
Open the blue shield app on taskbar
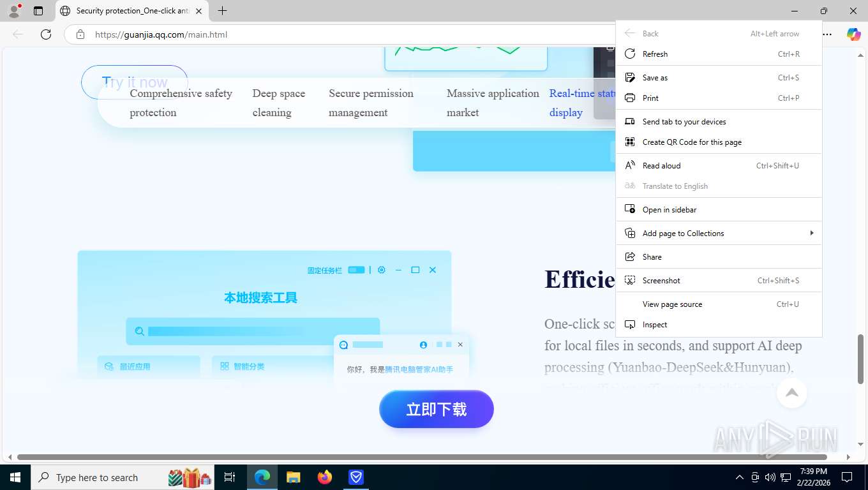[356, 477]
